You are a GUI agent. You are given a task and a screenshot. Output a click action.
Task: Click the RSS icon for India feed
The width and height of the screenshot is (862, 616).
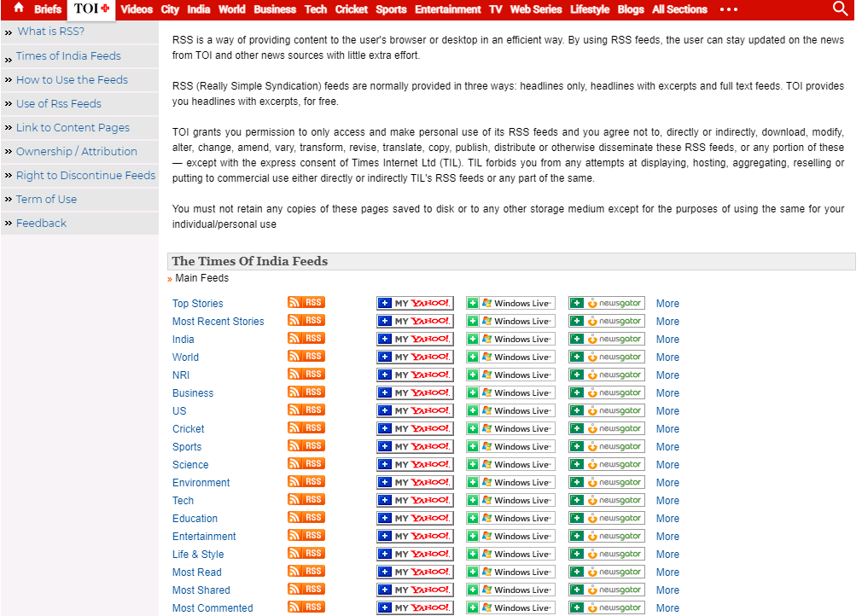pyautogui.click(x=306, y=339)
